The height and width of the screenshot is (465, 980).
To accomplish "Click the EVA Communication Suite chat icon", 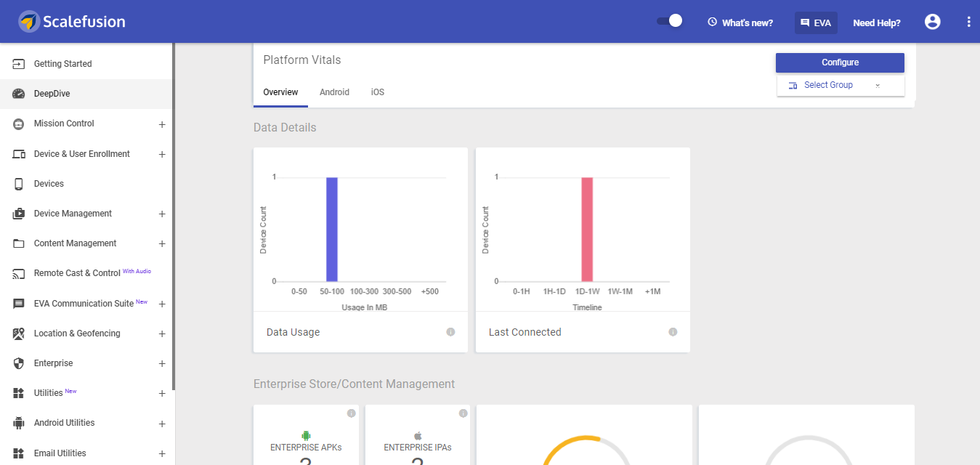I will click(x=19, y=304).
